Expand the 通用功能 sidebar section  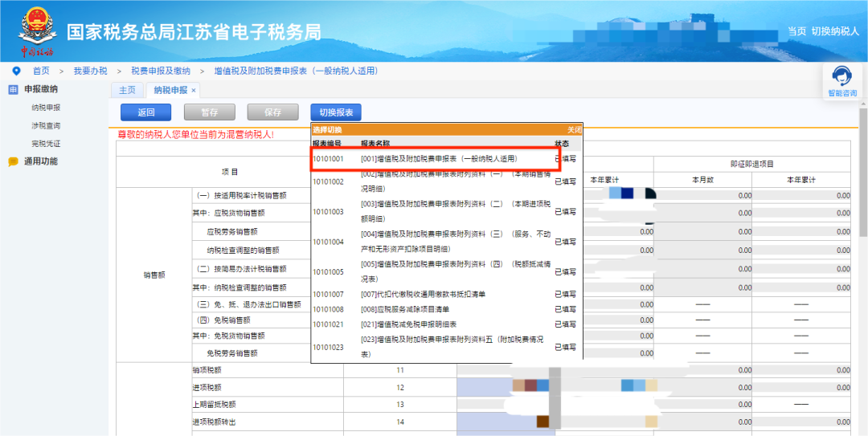pos(41,162)
